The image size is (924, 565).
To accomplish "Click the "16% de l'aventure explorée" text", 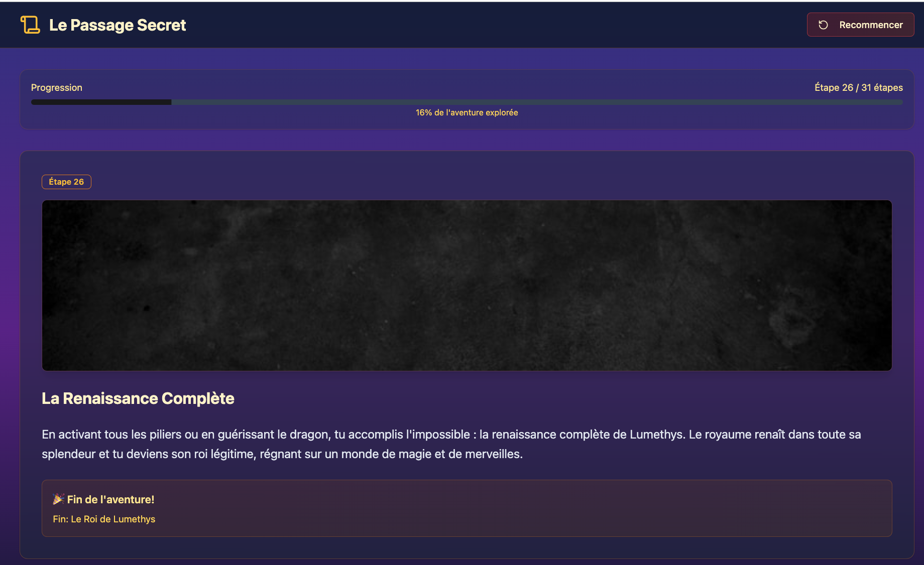I will pyautogui.click(x=467, y=112).
